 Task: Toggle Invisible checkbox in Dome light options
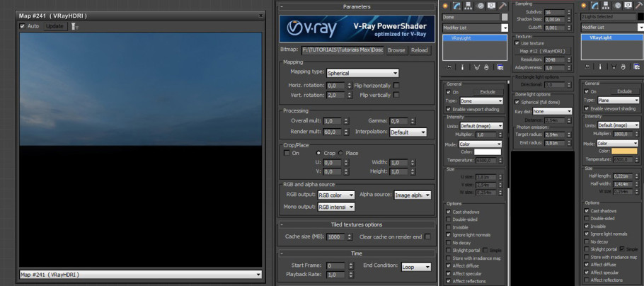(x=449, y=227)
